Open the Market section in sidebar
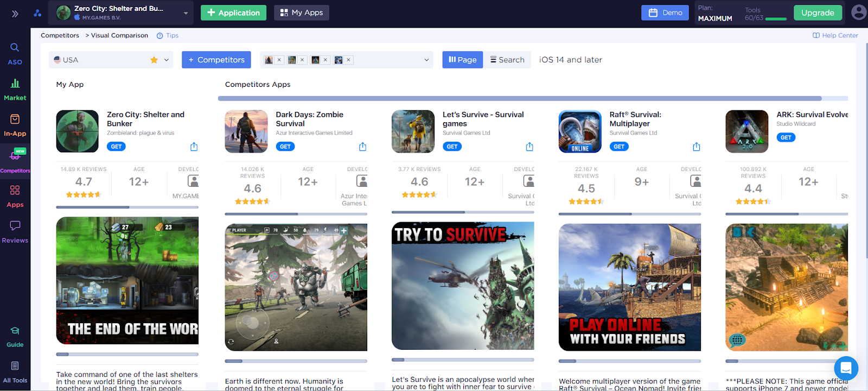Viewport: 868px width, 391px height. coord(15,90)
